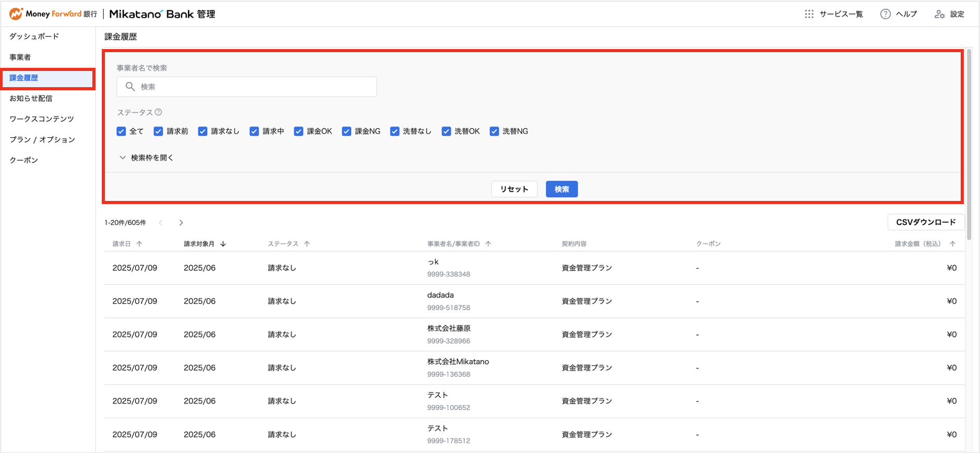Click the ステータス help info icon

click(159, 112)
